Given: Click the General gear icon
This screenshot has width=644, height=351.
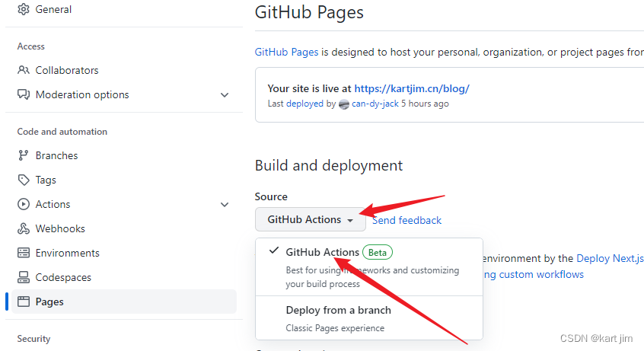Looking at the screenshot, I should (23, 9).
